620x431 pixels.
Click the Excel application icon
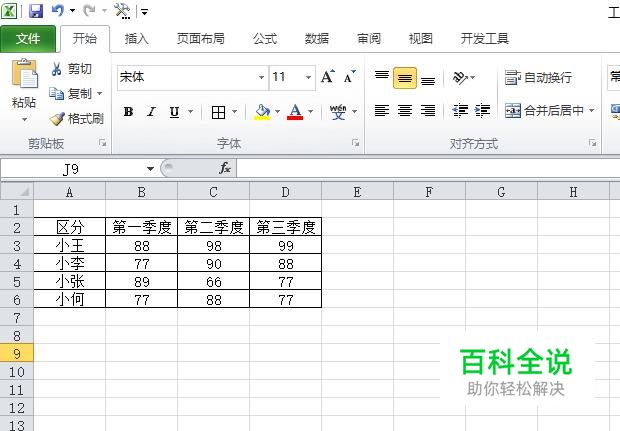coord(9,11)
